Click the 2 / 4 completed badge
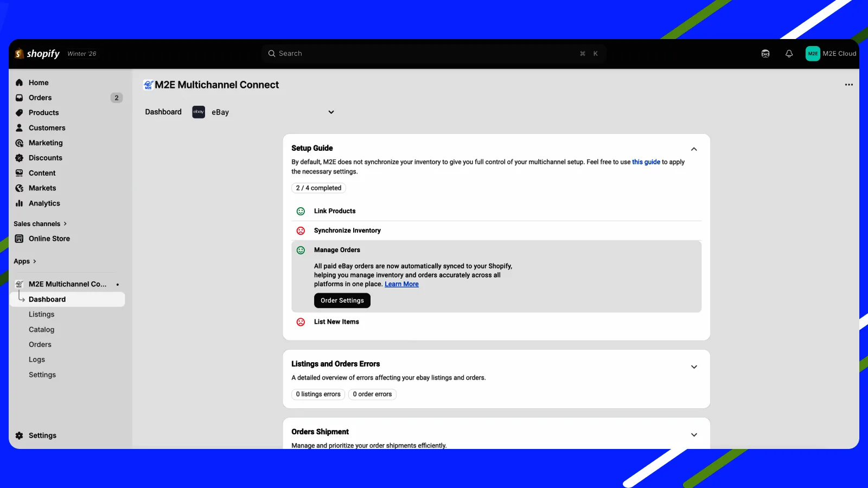This screenshot has width=868, height=488. click(x=318, y=188)
